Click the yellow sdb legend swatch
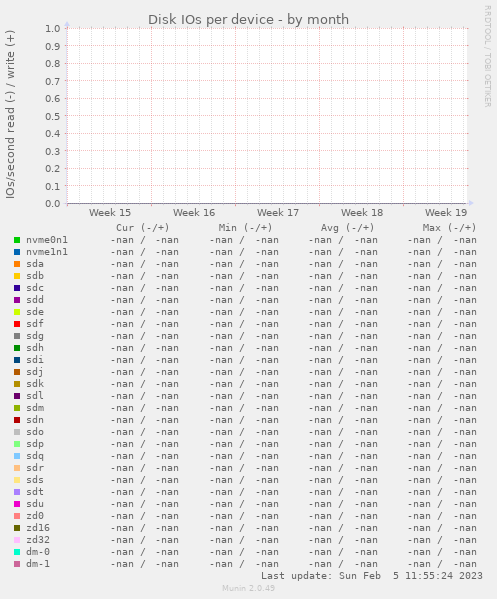497x599 pixels. pos(17,276)
